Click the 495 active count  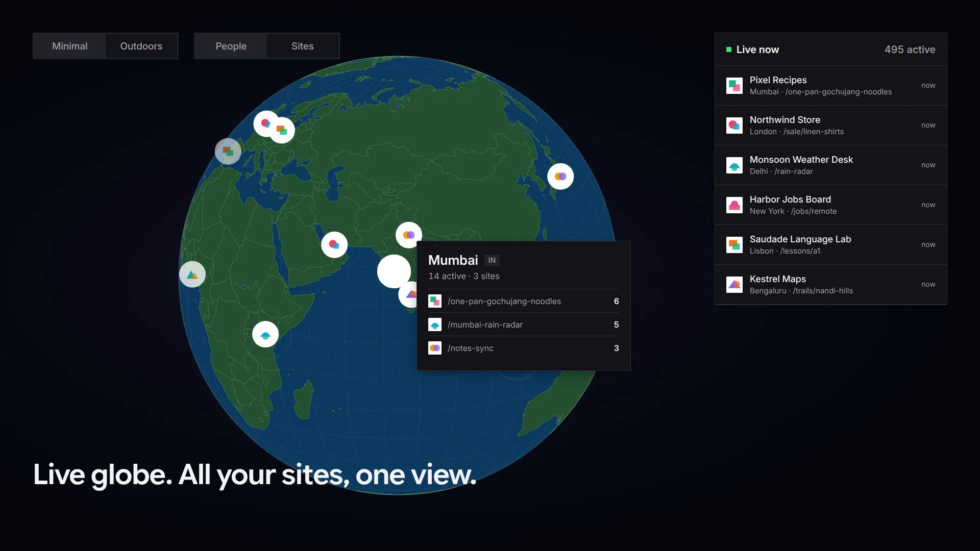point(910,49)
